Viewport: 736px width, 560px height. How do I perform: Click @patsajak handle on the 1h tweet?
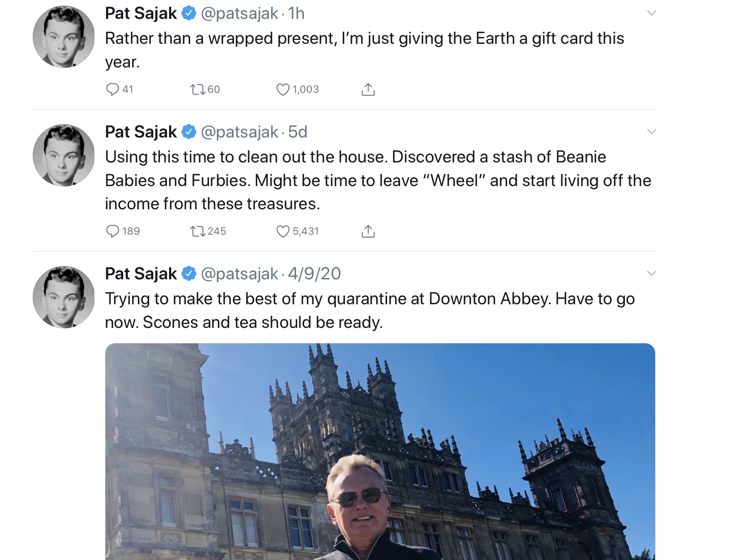pyautogui.click(x=240, y=14)
